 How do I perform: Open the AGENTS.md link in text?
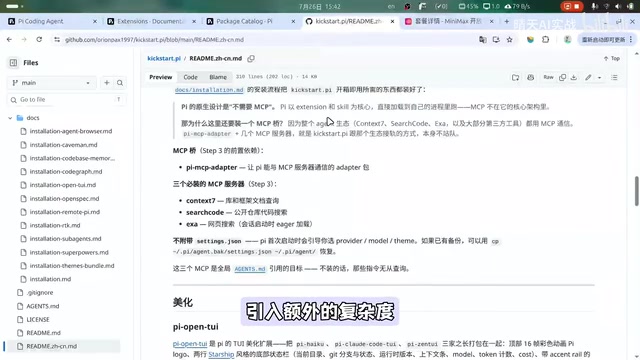[x=250, y=269]
